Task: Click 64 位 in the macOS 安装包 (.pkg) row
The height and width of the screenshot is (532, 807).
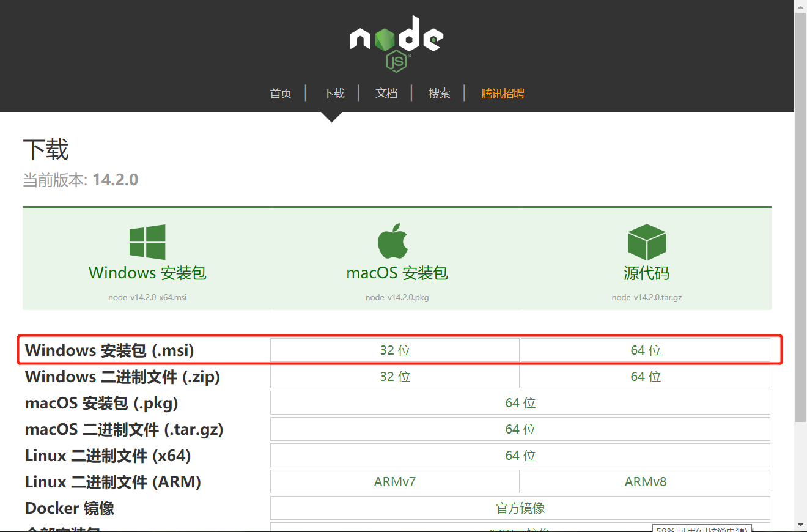Action: click(520, 402)
